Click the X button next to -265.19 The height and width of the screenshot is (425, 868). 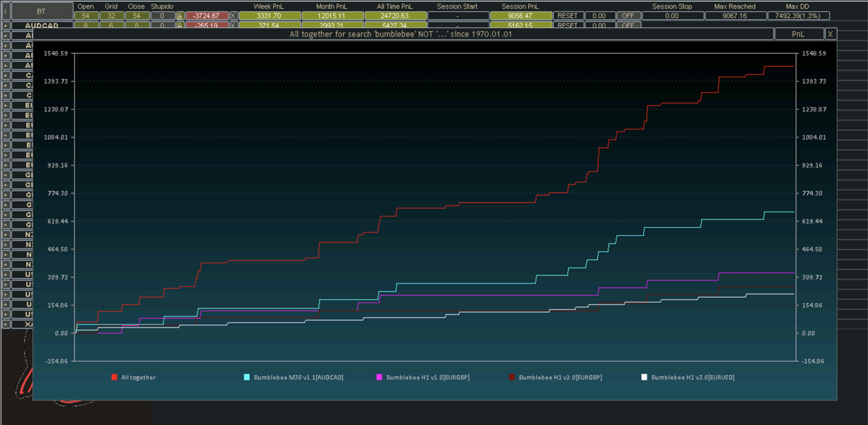coord(233,26)
